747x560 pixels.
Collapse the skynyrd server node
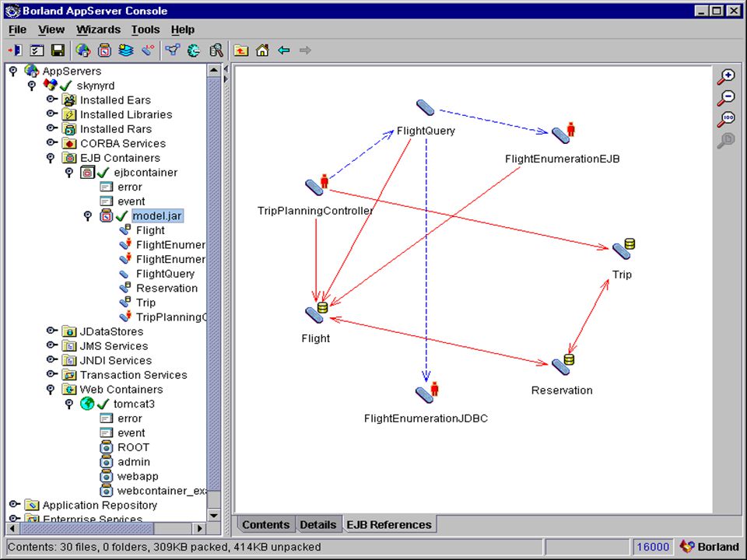point(31,86)
